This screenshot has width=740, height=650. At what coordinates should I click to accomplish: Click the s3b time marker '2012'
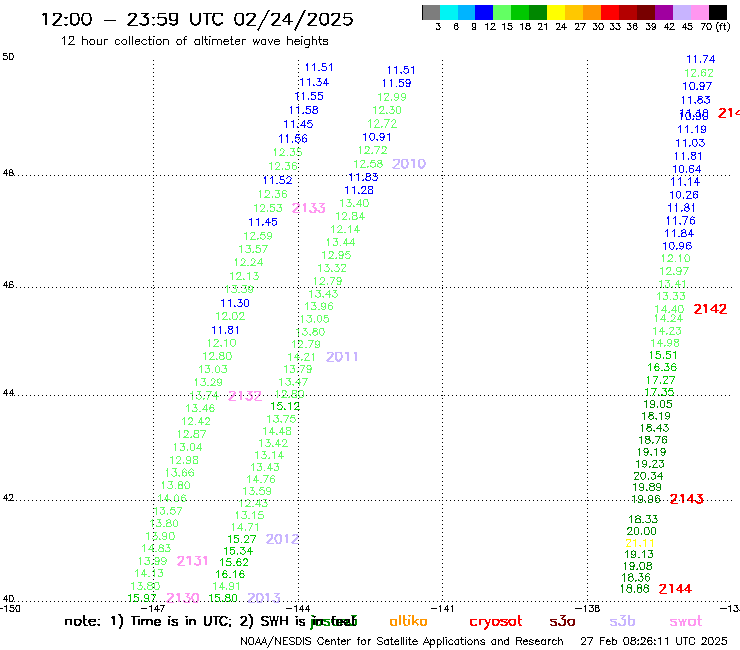click(282, 539)
